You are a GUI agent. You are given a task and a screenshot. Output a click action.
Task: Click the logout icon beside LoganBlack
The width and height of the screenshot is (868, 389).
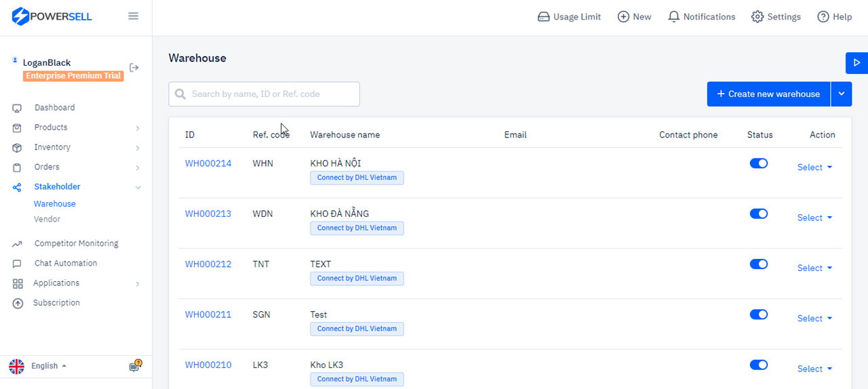[134, 68]
